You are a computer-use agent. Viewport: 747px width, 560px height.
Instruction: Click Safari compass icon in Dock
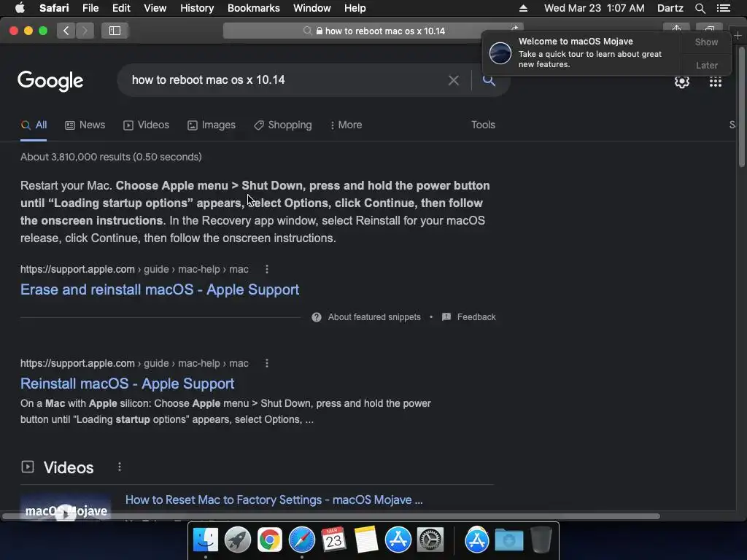click(301, 540)
